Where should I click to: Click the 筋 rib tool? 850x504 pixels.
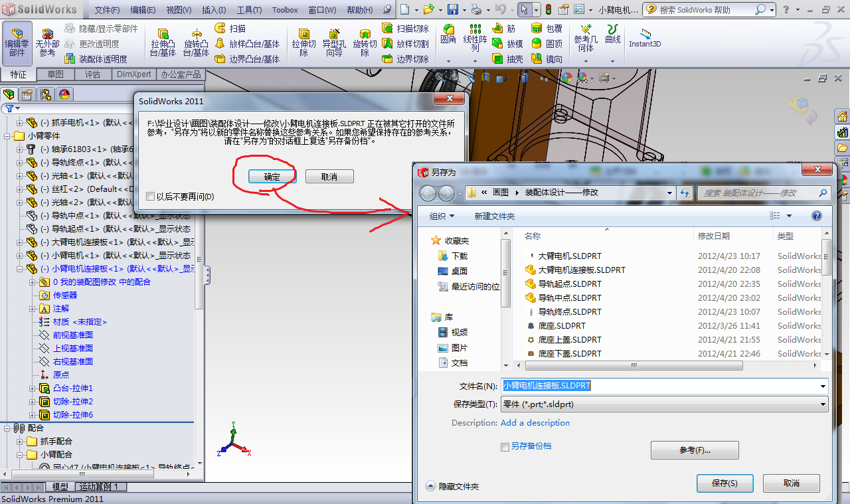(504, 28)
